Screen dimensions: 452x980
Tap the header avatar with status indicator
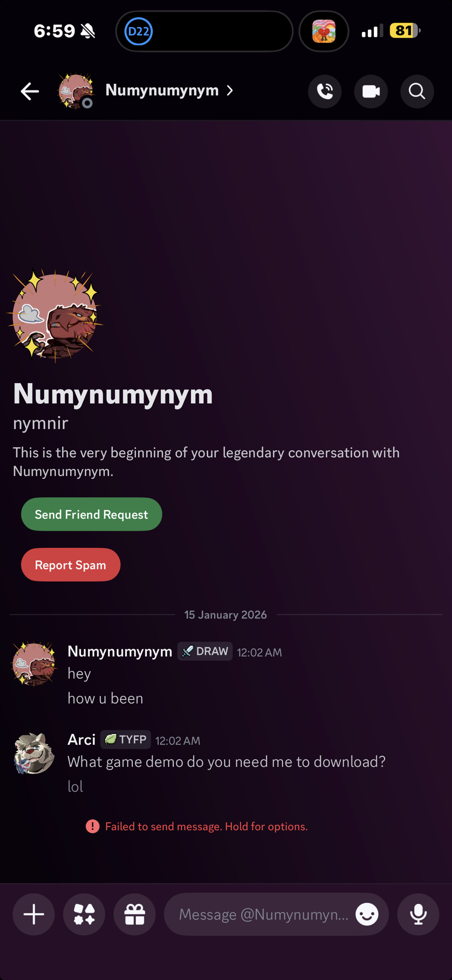(76, 91)
